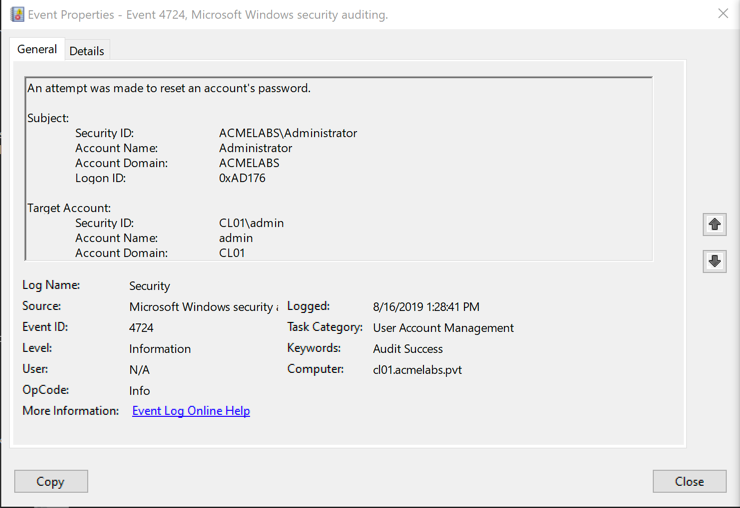Select the Task Category User Account Management
740x508 pixels.
coord(443,328)
